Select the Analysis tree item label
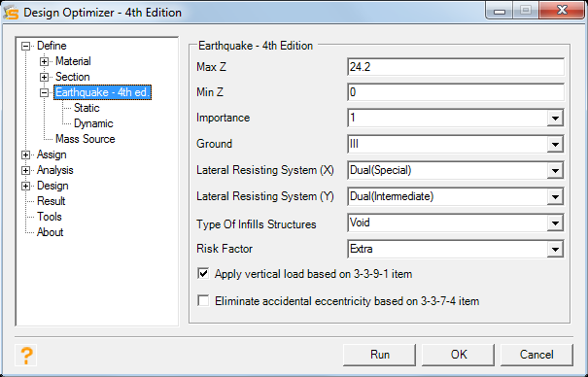This screenshot has width=588, height=377. 54,170
